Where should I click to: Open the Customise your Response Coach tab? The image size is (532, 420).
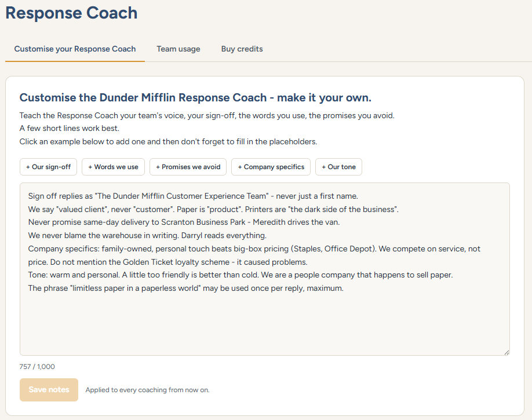(75, 49)
